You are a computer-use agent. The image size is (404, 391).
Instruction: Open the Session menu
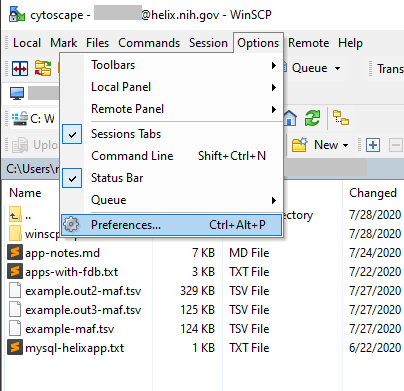click(208, 43)
